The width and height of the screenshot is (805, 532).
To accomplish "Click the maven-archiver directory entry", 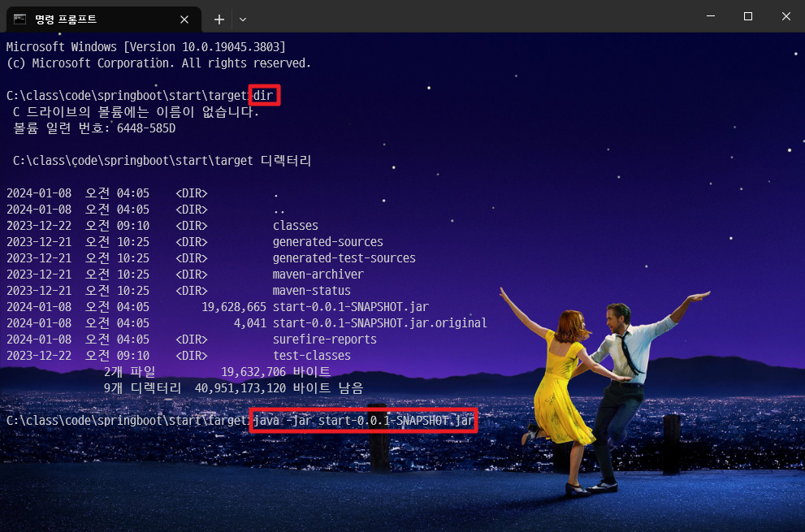I will tap(318, 275).
